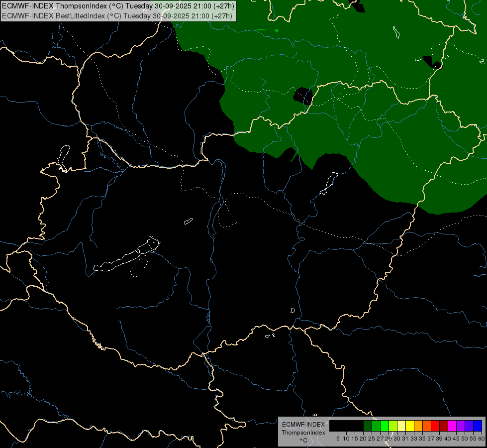
Task: Click the bright green 27-29 legend swatch
Action: [385, 426]
